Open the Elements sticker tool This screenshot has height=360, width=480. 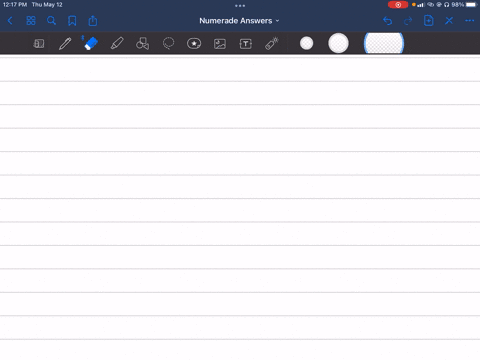click(194, 44)
